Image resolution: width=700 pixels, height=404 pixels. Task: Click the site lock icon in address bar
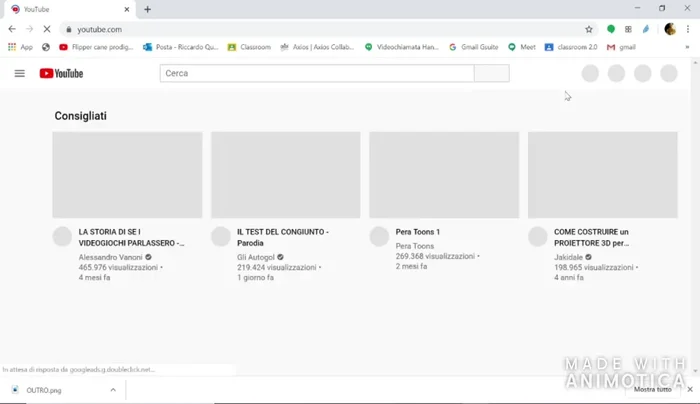click(68, 29)
